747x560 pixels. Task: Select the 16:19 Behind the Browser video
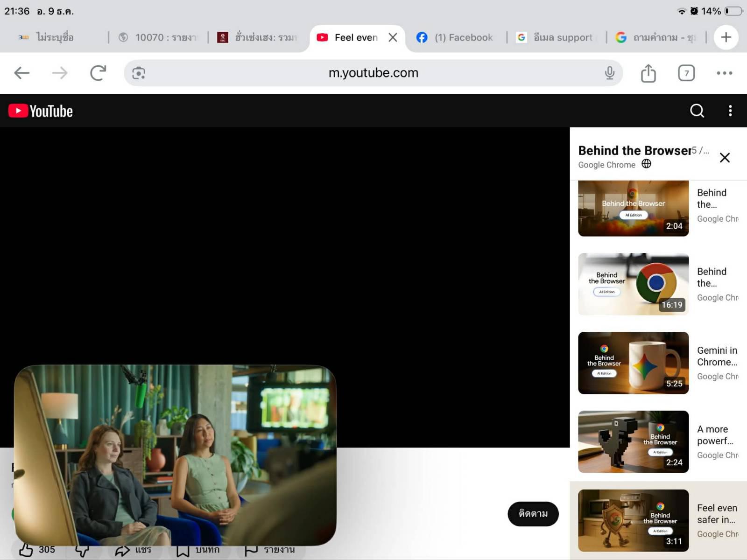point(633,284)
